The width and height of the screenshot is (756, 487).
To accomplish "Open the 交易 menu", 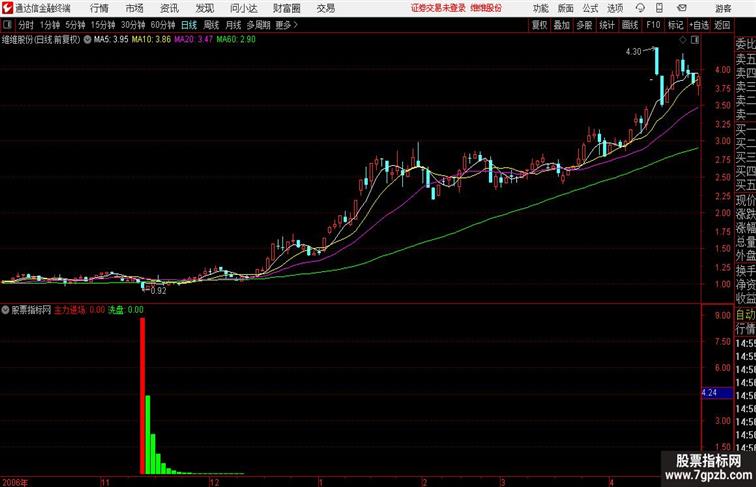I will pos(325,8).
